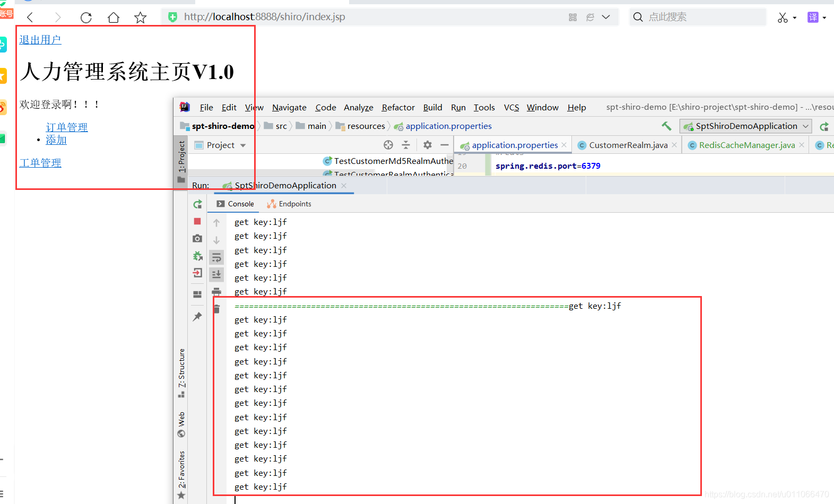Go back in the browser
The image size is (834, 504).
pos(30,18)
